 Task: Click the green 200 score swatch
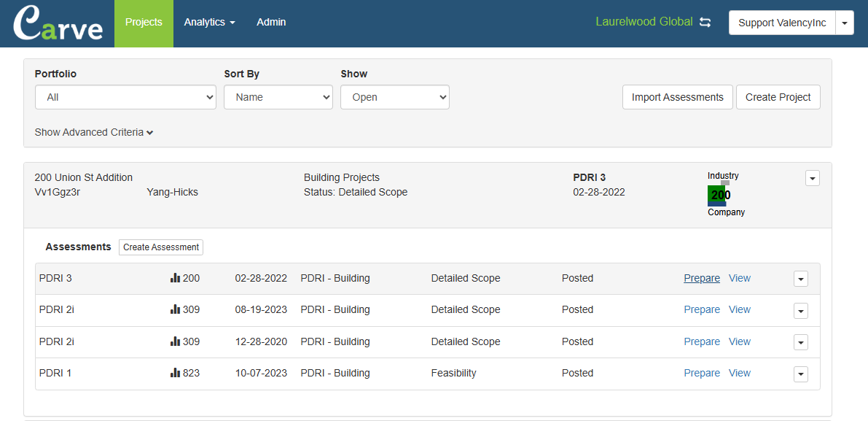coord(717,196)
